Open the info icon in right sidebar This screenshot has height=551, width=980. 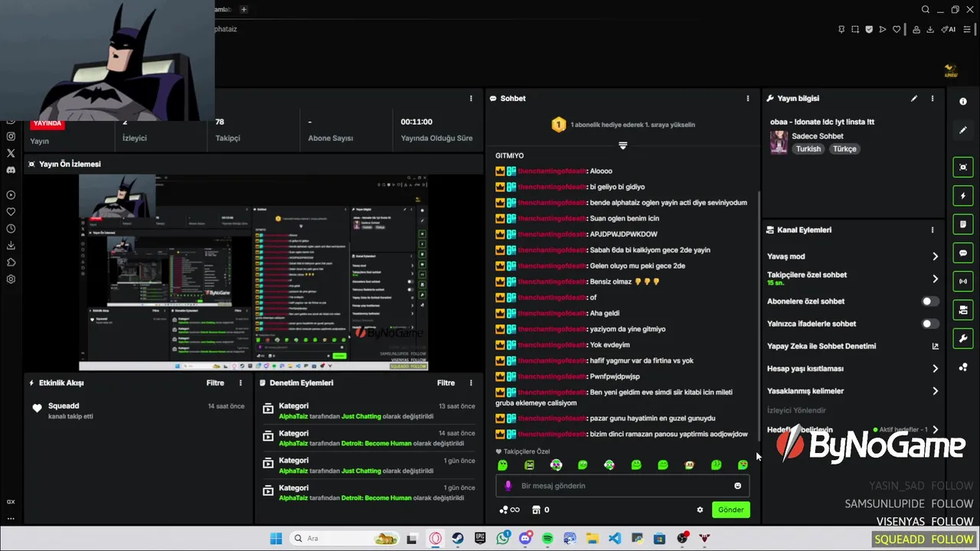tap(963, 101)
